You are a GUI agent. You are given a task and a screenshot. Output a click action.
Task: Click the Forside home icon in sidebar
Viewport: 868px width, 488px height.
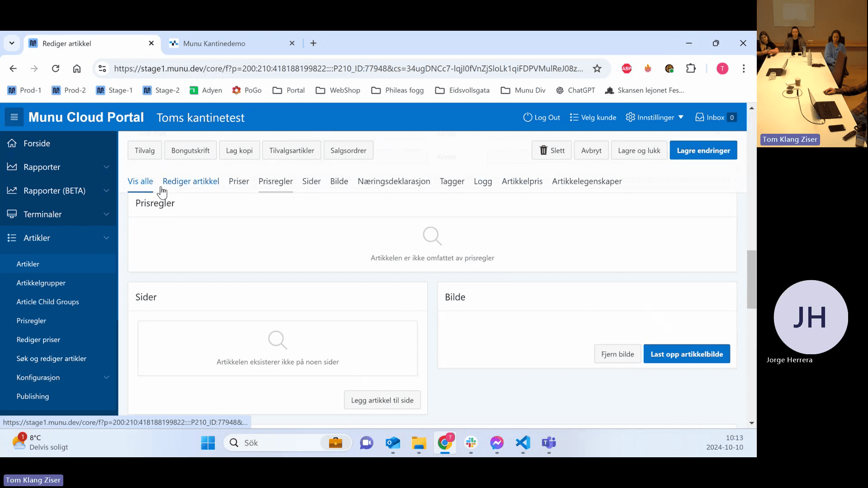pos(12,143)
